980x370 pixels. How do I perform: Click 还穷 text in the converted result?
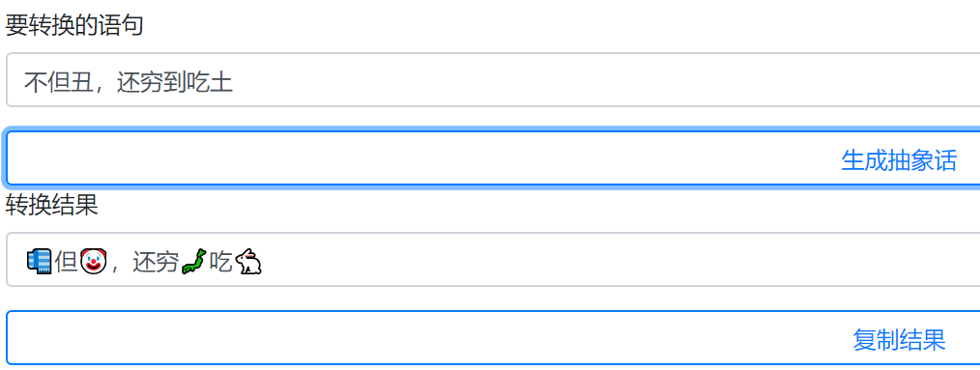[x=157, y=261]
